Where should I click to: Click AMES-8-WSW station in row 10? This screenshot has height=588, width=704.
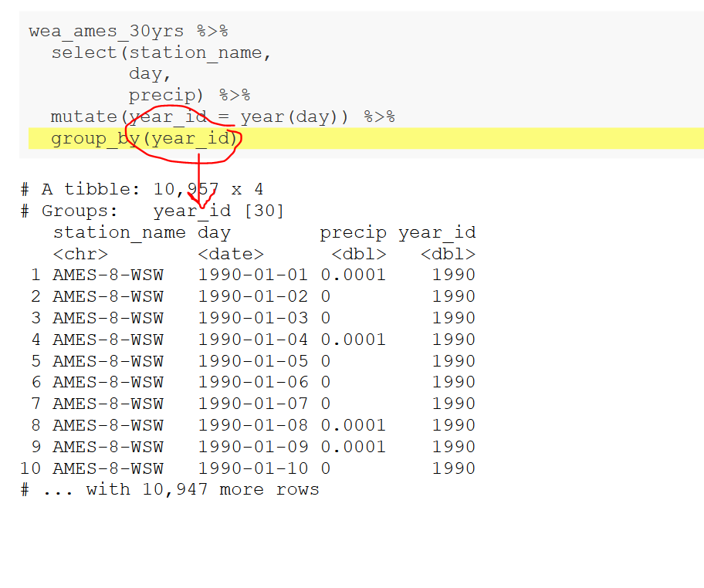point(108,468)
